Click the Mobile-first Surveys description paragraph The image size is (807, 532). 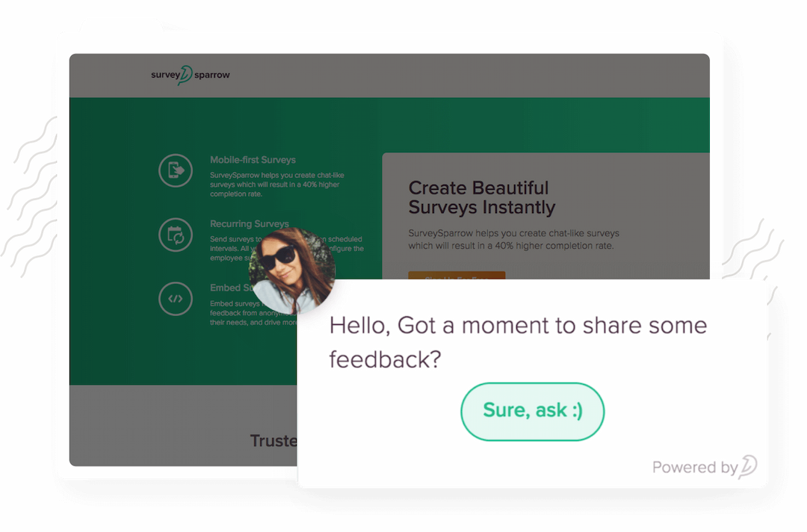point(276,184)
